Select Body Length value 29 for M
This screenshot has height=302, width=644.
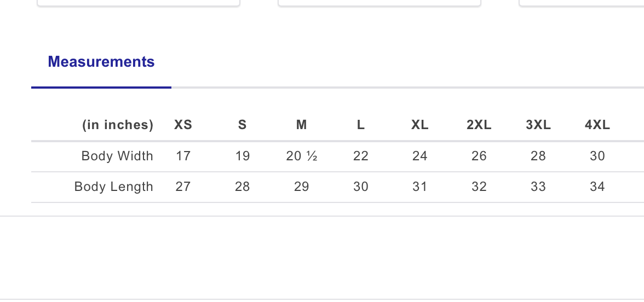pos(301,187)
